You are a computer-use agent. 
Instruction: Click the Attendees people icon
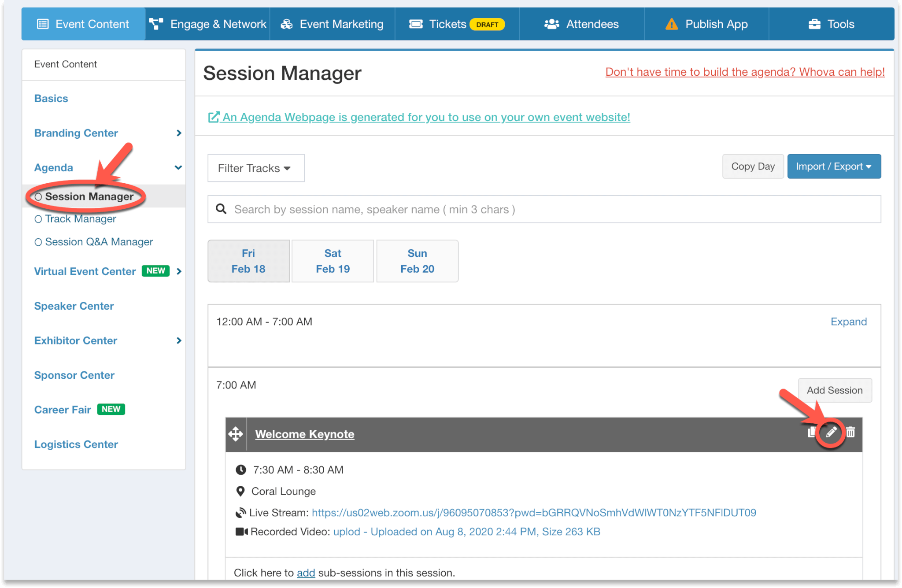click(551, 24)
